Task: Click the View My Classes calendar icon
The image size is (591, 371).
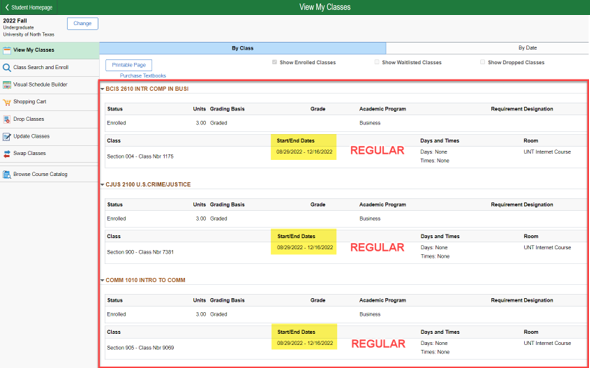Action: click(7, 50)
